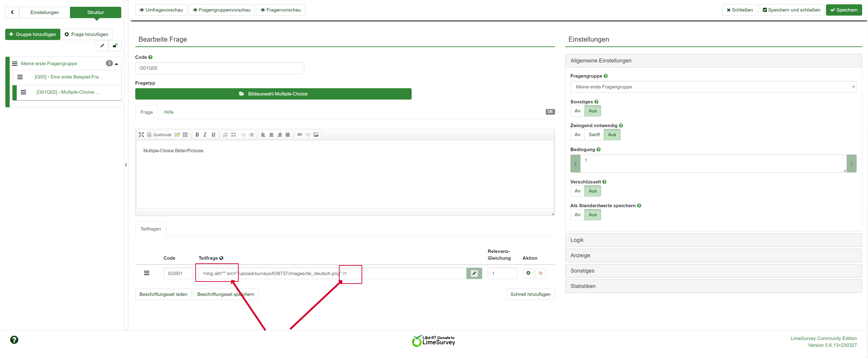This screenshot has height=359, width=868.
Task: Open the Fragengruppe dropdown
Action: (713, 87)
